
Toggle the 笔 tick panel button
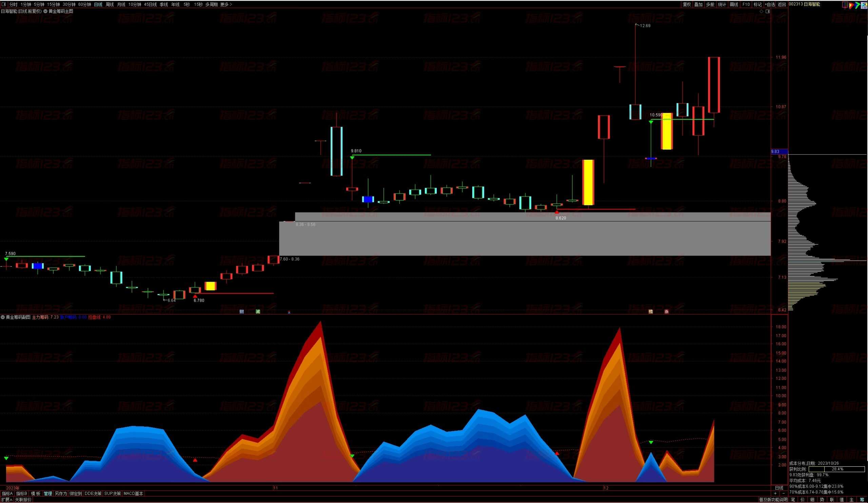[793, 500]
